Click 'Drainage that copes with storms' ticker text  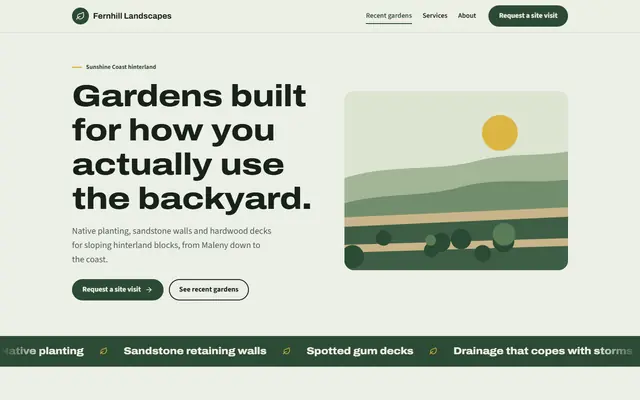click(542, 351)
